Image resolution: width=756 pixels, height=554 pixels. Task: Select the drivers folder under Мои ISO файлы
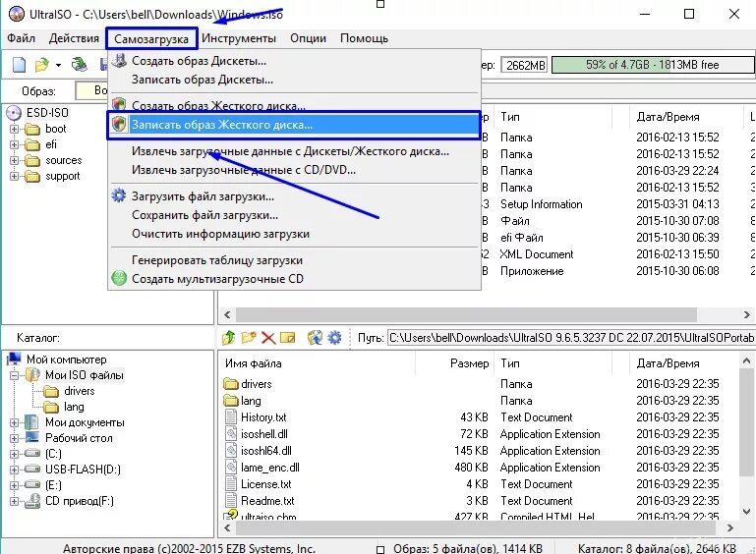79,391
